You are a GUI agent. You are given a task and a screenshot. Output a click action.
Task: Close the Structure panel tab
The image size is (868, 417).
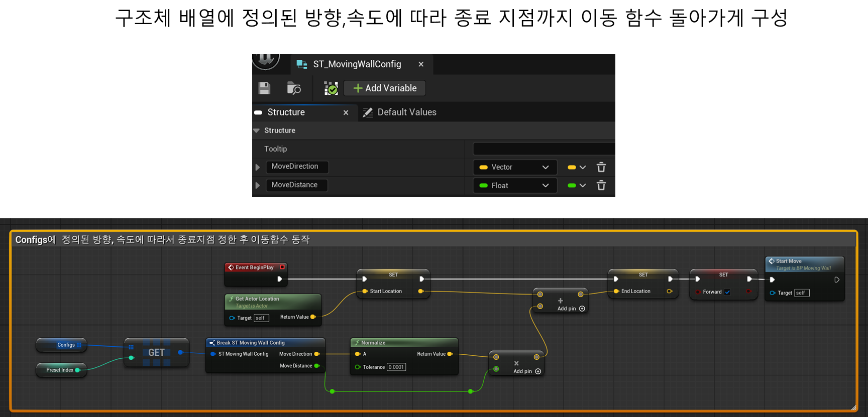coord(346,112)
